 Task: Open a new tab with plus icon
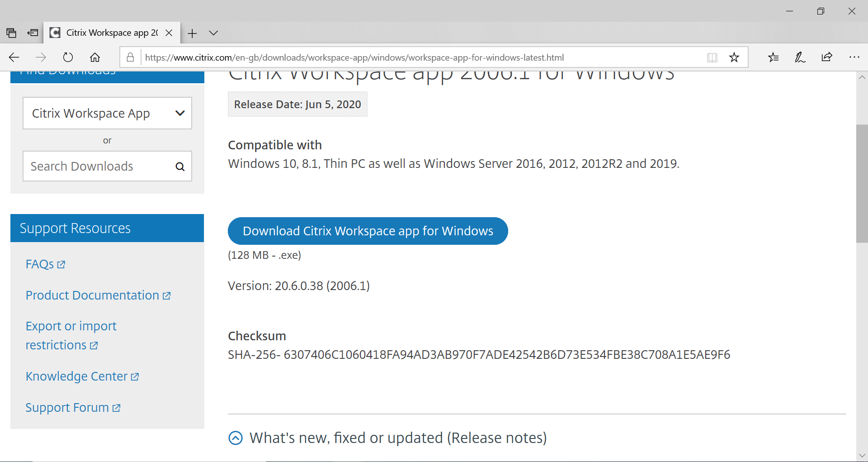tap(192, 33)
